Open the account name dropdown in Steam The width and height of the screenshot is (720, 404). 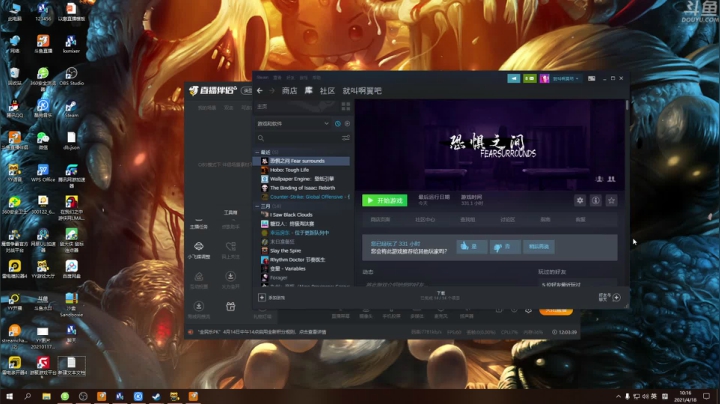point(565,79)
